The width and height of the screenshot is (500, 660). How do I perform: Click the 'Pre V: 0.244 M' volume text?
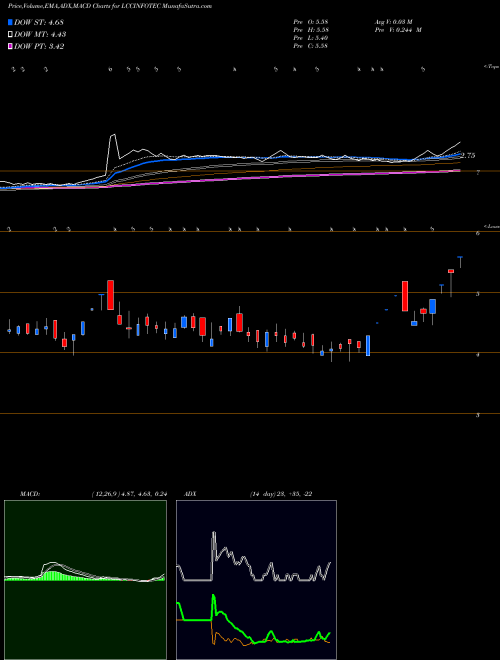pos(398,30)
